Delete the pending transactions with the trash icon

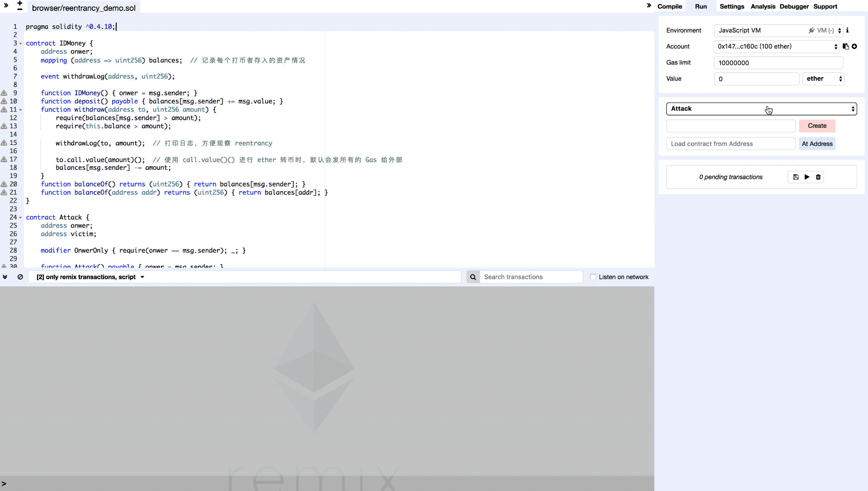click(x=818, y=177)
